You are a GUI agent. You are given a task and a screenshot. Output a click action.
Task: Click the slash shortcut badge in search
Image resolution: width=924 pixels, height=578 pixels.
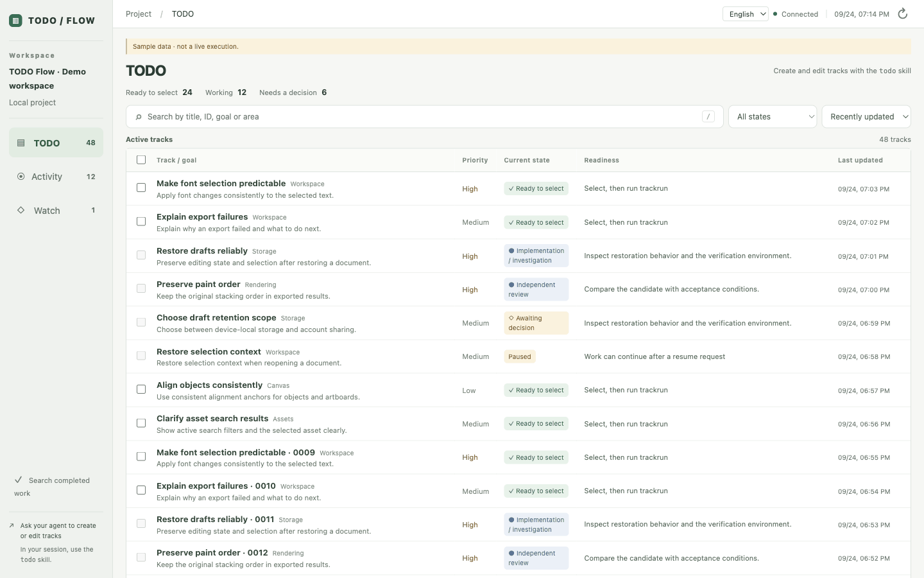pos(708,116)
